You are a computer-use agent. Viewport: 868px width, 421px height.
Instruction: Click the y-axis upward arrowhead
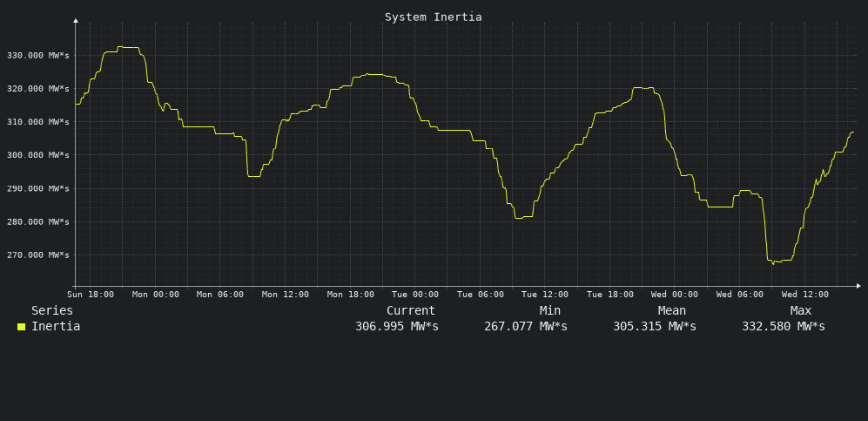pyautogui.click(x=76, y=21)
